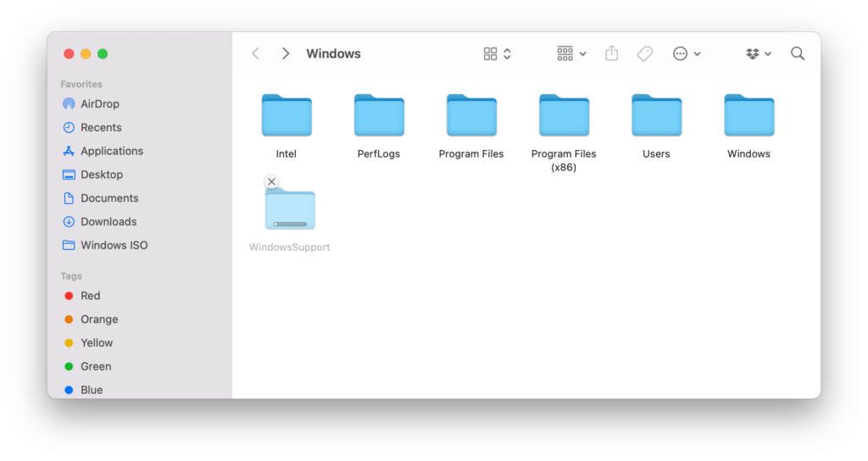Click the Search magnifier icon

[797, 53]
